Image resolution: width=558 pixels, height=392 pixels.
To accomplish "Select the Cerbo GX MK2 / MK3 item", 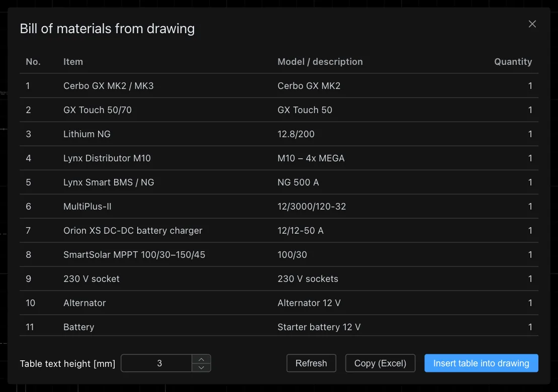I will [109, 86].
